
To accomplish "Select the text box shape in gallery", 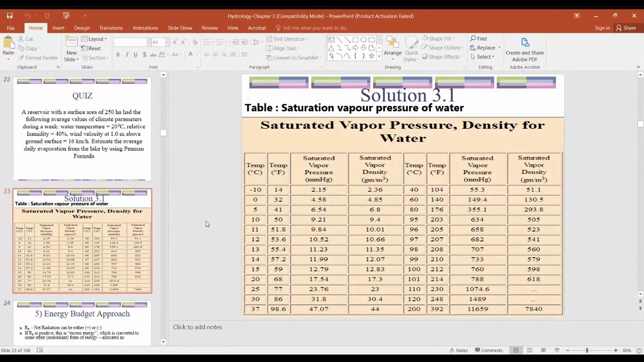I will tap(331, 40).
